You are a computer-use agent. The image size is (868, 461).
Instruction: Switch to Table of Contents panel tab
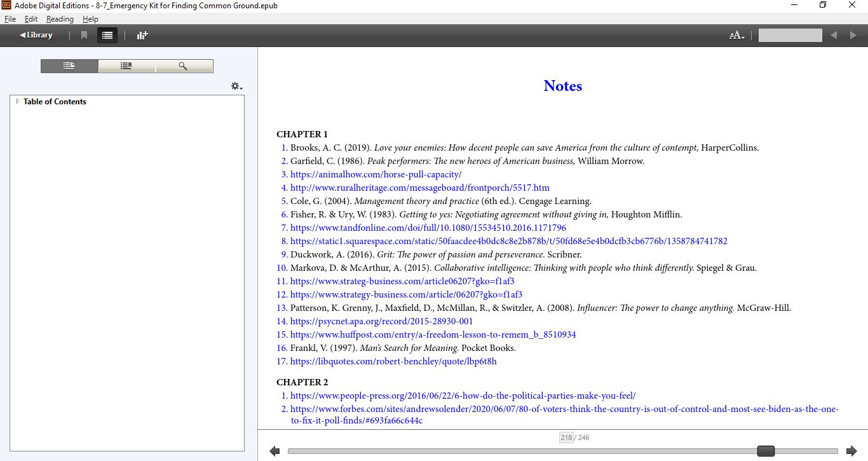69,66
